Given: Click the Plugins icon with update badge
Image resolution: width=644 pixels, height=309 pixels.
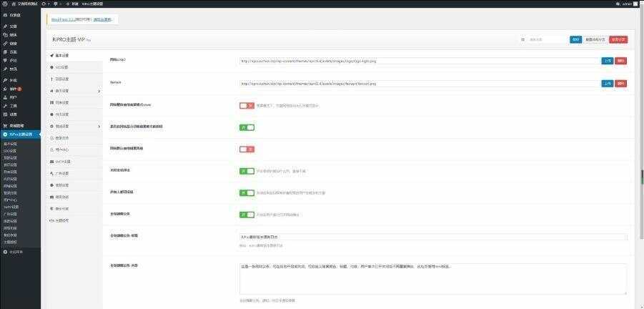Looking at the screenshot, I should [4, 89].
